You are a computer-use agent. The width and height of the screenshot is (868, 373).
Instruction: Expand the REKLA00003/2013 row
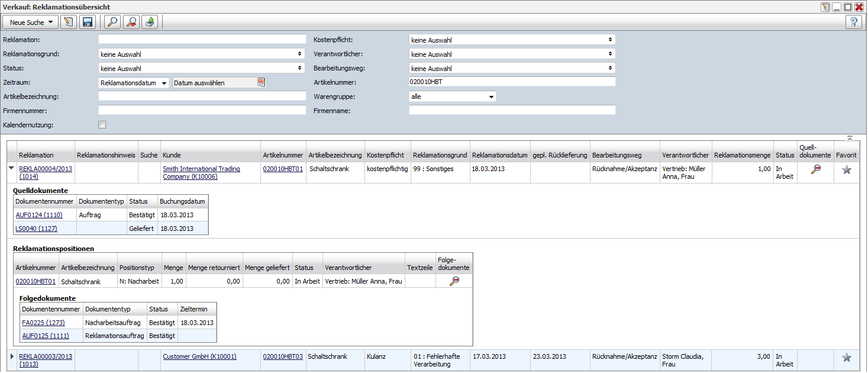pyautogui.click(x=11, y=356)
